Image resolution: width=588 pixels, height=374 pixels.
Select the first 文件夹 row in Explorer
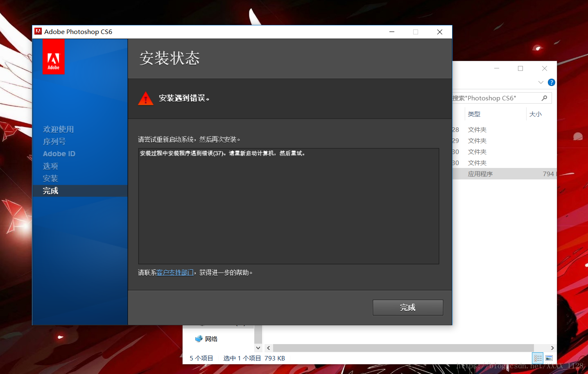pos(504,130)
